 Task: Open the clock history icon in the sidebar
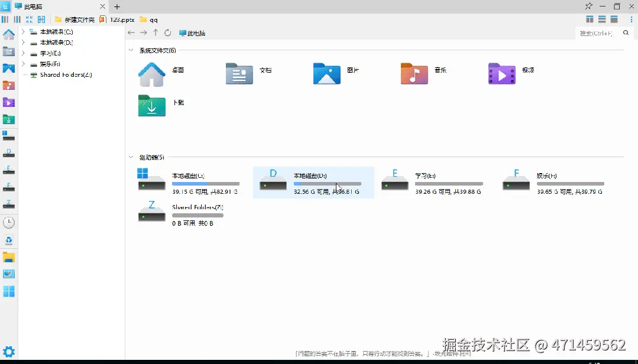pyautogui.click(x=8, y=222)
